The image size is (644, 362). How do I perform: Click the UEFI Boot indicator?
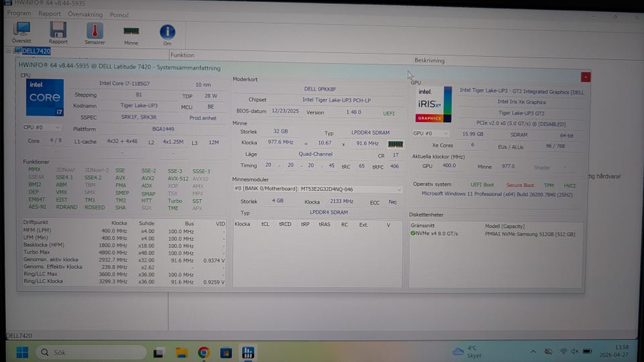(482, 185)
